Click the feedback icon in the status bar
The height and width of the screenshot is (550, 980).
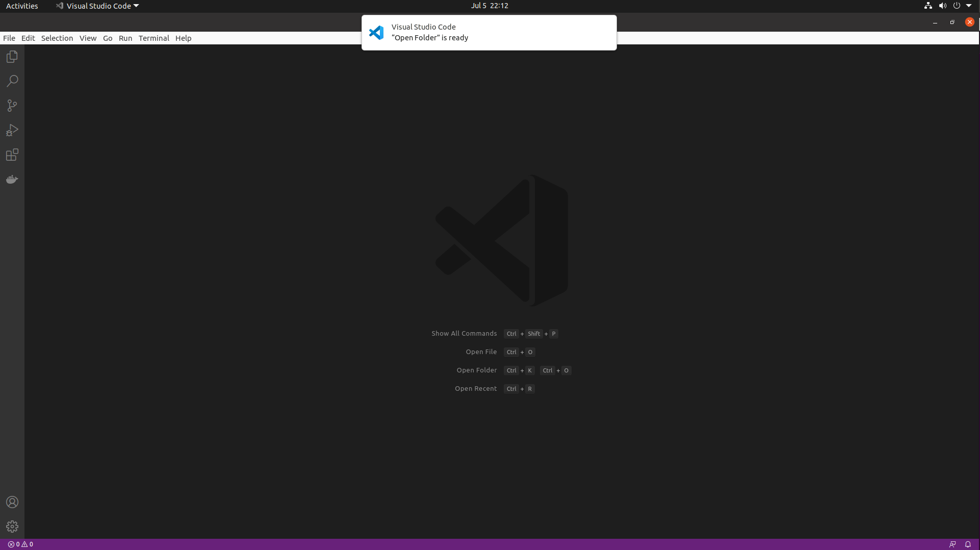pyautogui.click(x=953, y=544)
